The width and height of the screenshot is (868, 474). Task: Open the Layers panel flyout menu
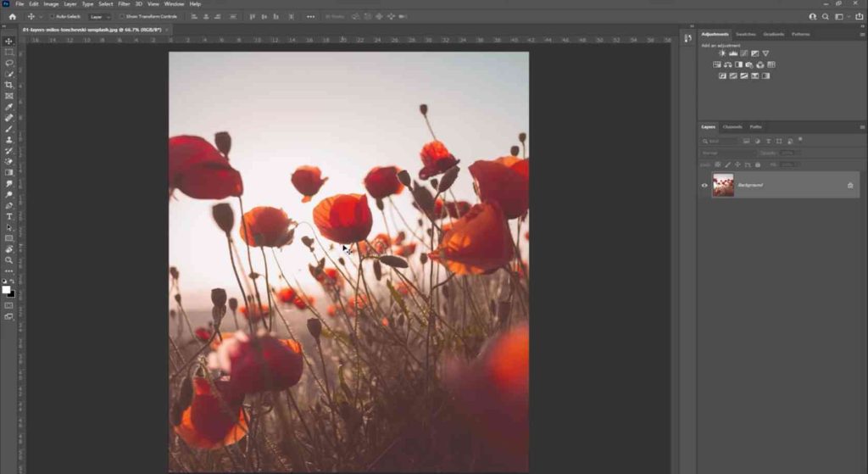862,127
